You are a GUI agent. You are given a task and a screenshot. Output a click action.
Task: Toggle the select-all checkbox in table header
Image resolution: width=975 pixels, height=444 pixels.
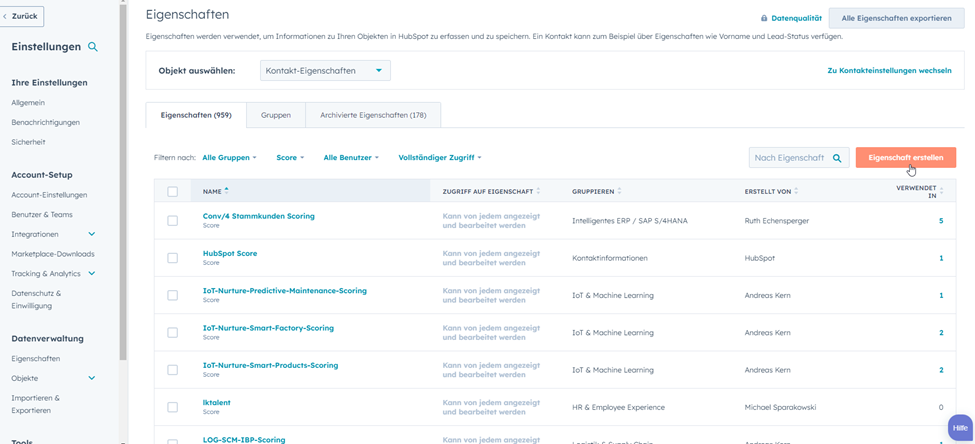172,191
